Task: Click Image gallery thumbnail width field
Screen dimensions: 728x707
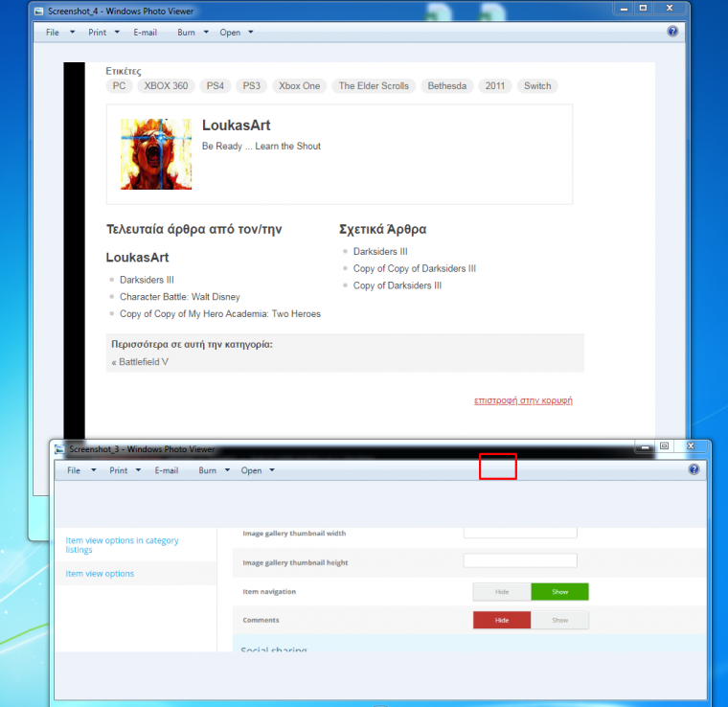Action: [x=520, y=533]
